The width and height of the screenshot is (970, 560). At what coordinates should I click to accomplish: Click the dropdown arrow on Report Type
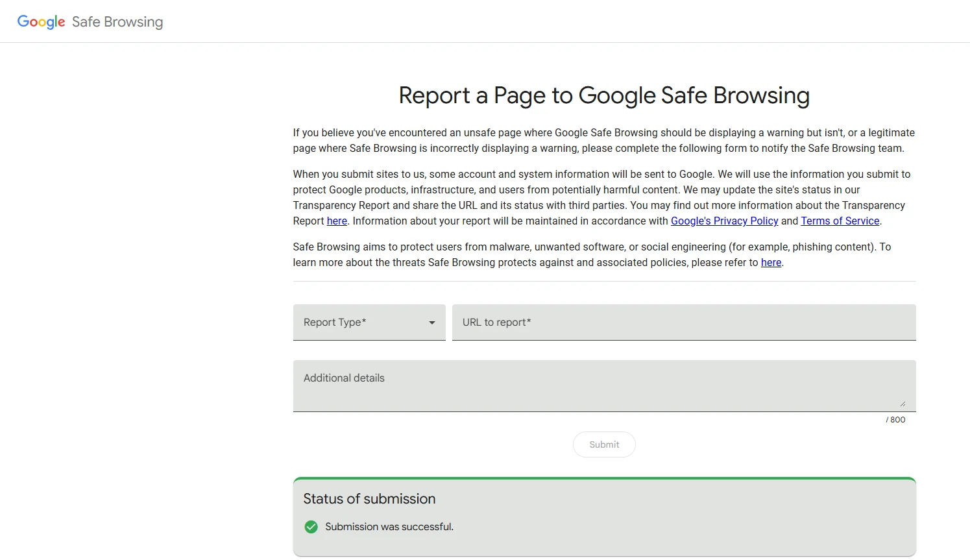[x=431, y=323]
